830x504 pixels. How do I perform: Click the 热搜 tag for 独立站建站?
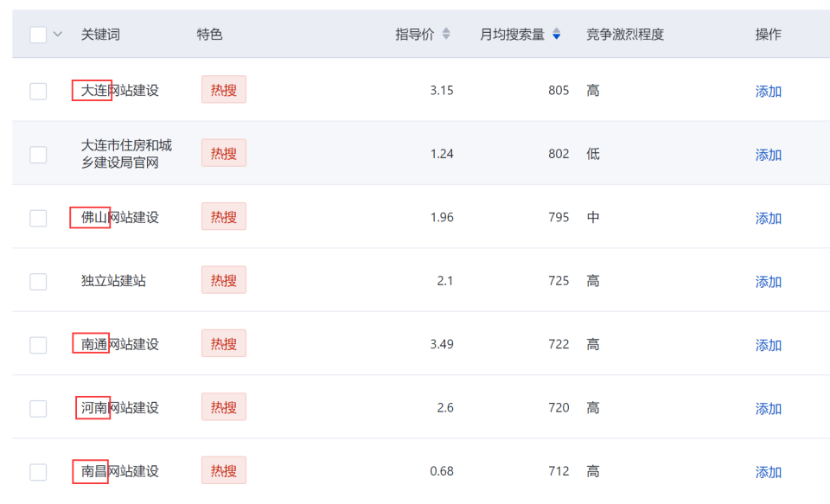coord(224,280)
